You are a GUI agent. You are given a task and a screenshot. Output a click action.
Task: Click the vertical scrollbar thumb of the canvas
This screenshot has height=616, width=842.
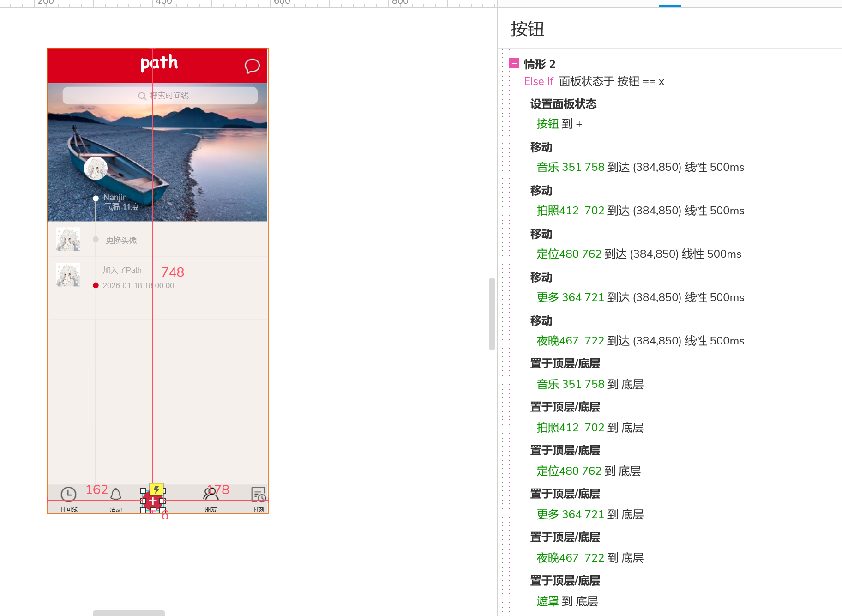point(492,314)
